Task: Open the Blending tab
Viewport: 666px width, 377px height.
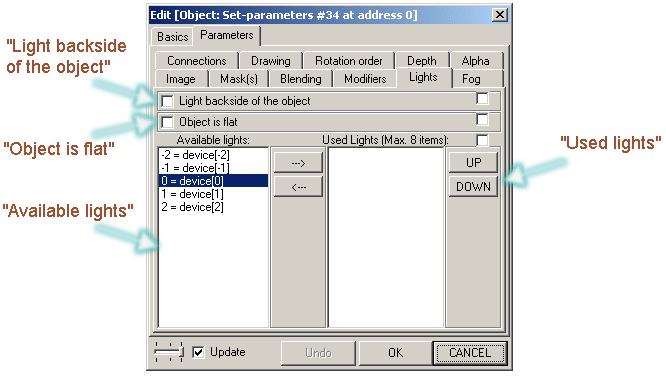Action: point(300,79)
